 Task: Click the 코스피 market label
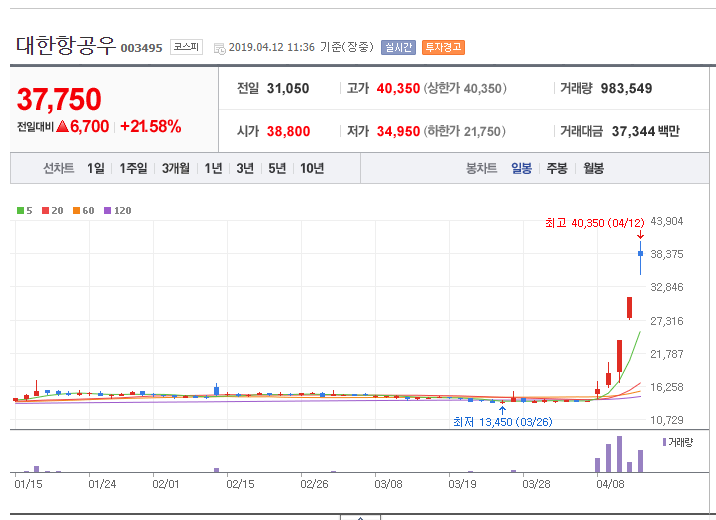[186, 47]
